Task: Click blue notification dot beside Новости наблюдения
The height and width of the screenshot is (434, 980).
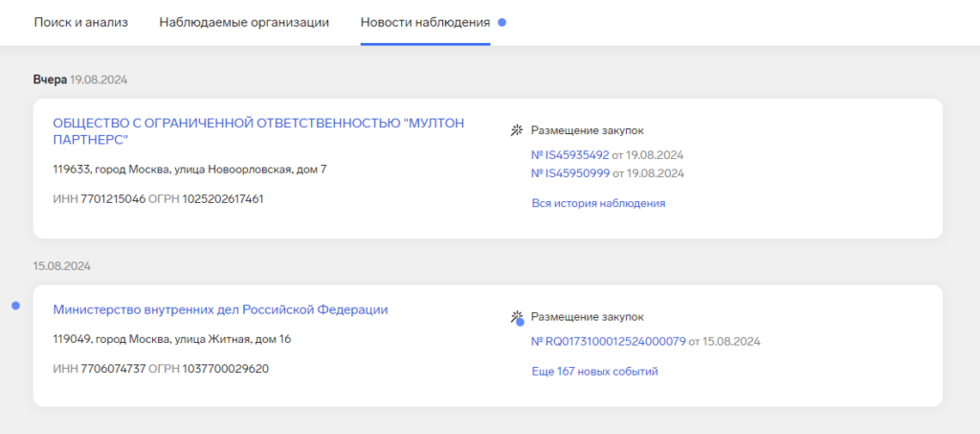Action: (502, 22)
